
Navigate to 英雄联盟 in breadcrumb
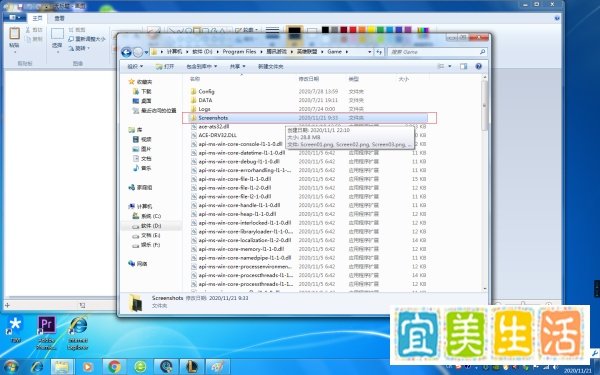point(307,52)
